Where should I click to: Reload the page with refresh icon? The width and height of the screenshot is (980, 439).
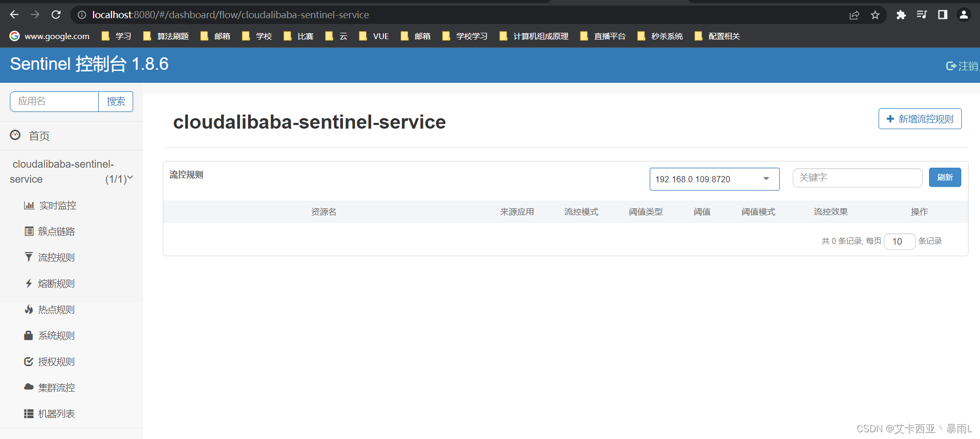tap(56, 15)
